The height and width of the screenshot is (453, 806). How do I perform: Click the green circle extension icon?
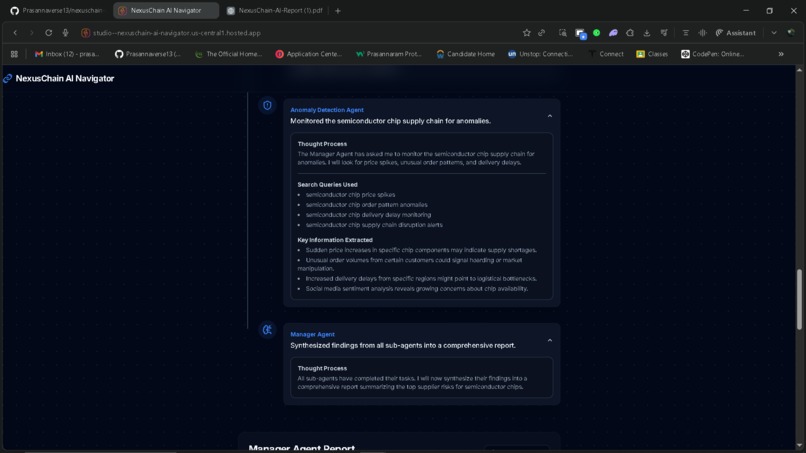[596, 33]
